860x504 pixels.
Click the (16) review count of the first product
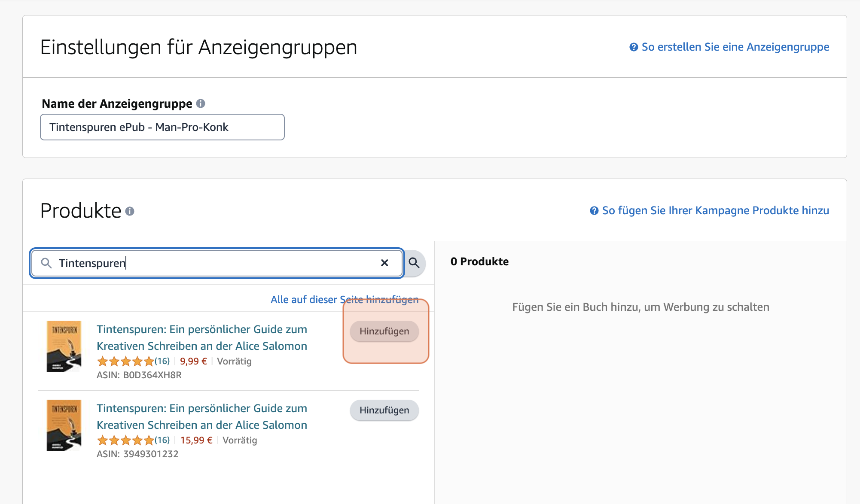pos(162,361)
